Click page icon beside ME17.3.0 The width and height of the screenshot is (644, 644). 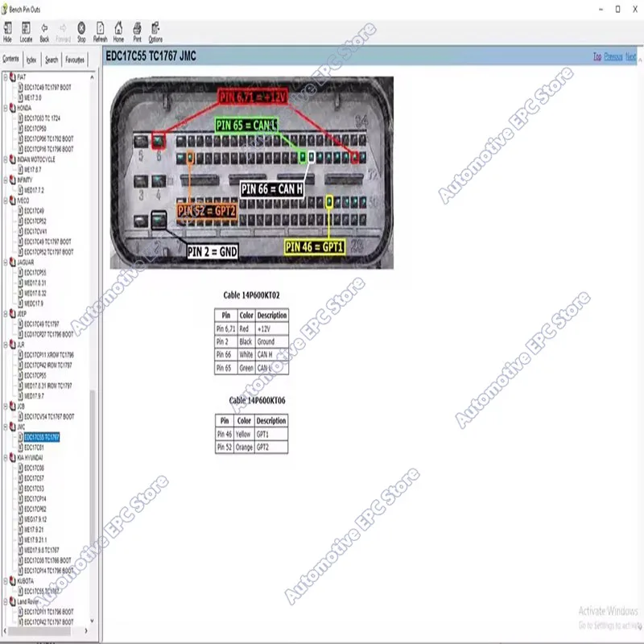pos(20,97)
